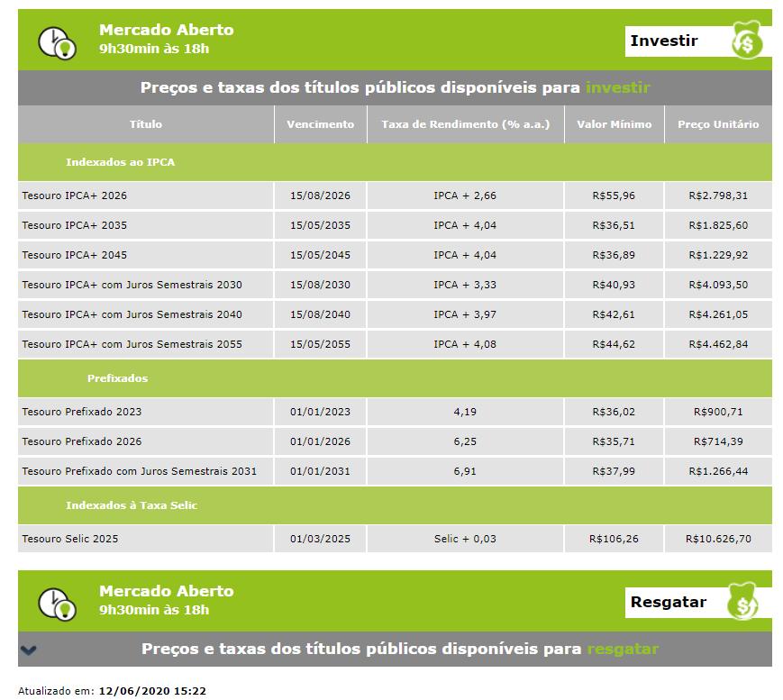Click the clock icon in bottom Mercado Aberto banner

pyautogui.click(x=57, y=603)
